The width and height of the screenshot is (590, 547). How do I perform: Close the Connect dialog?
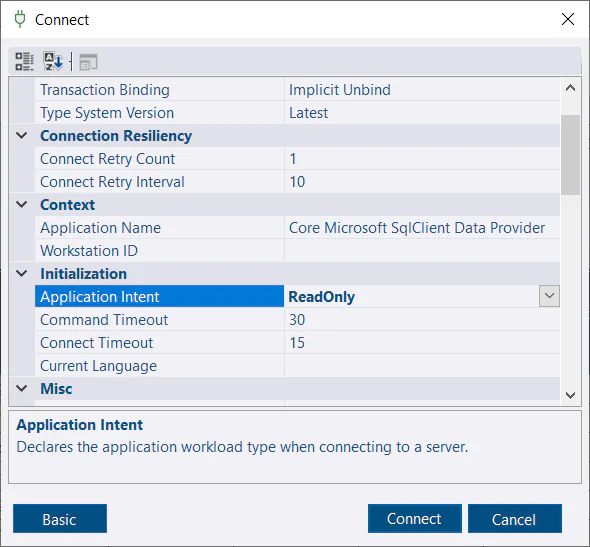[567, 19]
